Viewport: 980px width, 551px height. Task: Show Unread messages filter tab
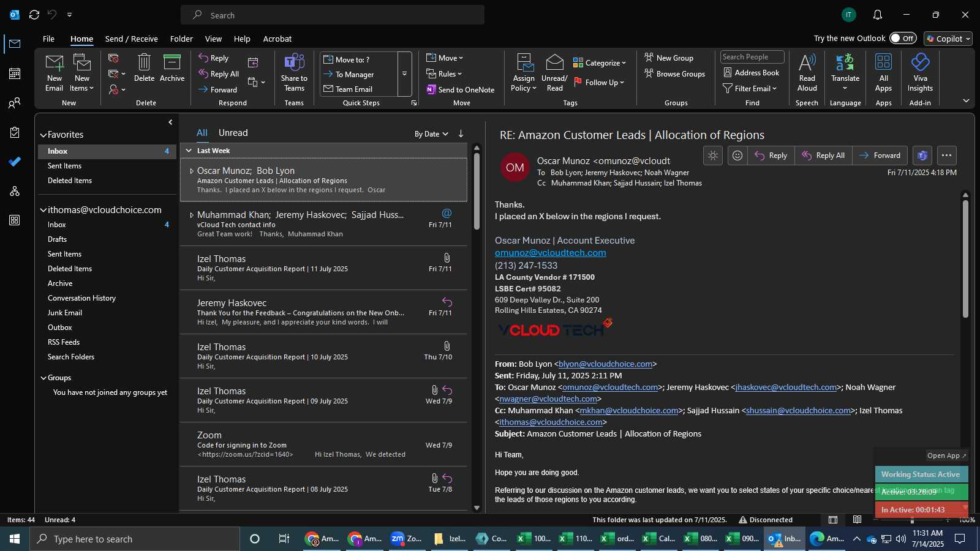coord(233,133)
